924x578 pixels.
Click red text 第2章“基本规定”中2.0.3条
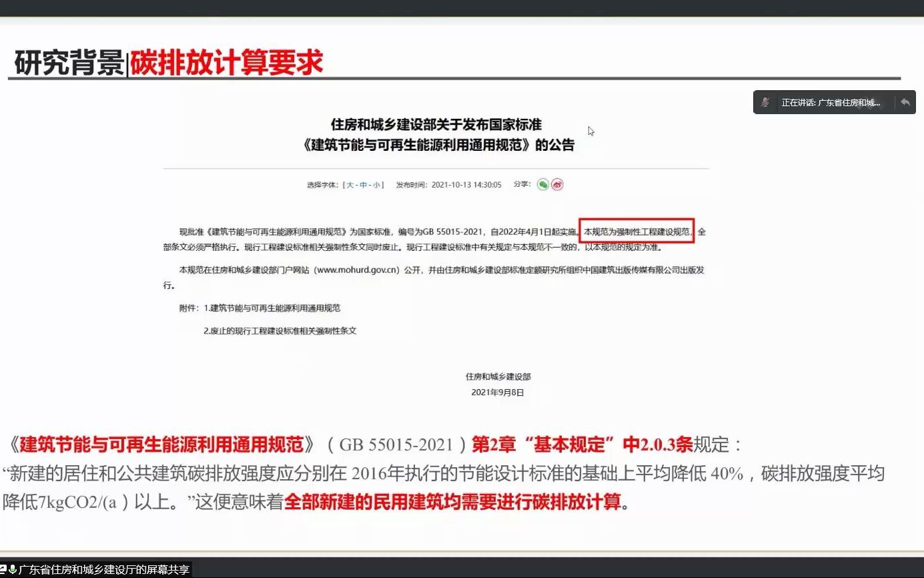tap(582, 445)
